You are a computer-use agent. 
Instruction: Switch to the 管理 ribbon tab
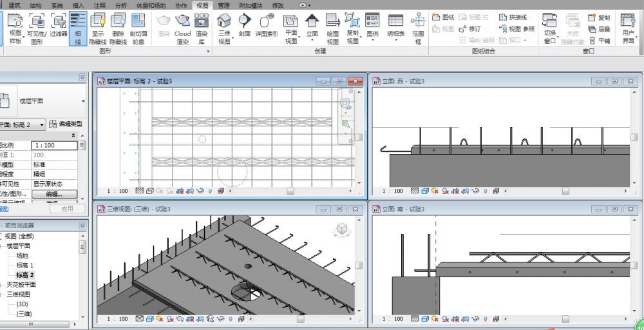[x=223, y=5]
